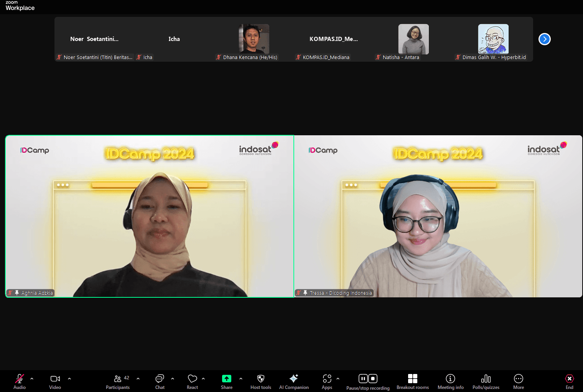The width and height of the screenshot is (583, 392).
Task: Click muted mic icon beside Noer Soetantini
Action: pyautogui.click(x=59, y=57)
